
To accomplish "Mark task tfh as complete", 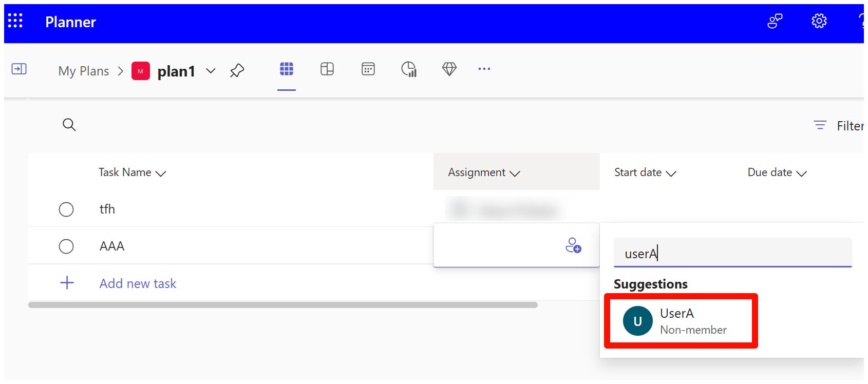I will point(66,209).
